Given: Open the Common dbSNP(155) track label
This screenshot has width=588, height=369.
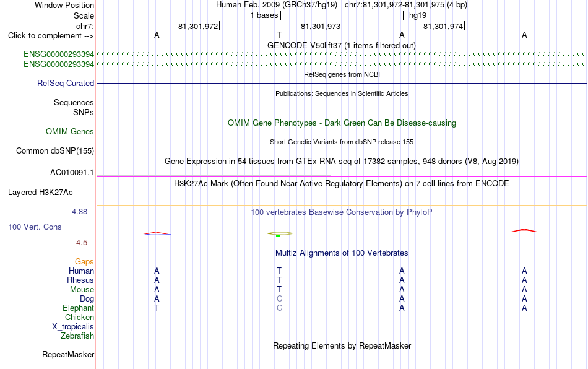Looking at the screenshot, I should (x=54, y=150).
